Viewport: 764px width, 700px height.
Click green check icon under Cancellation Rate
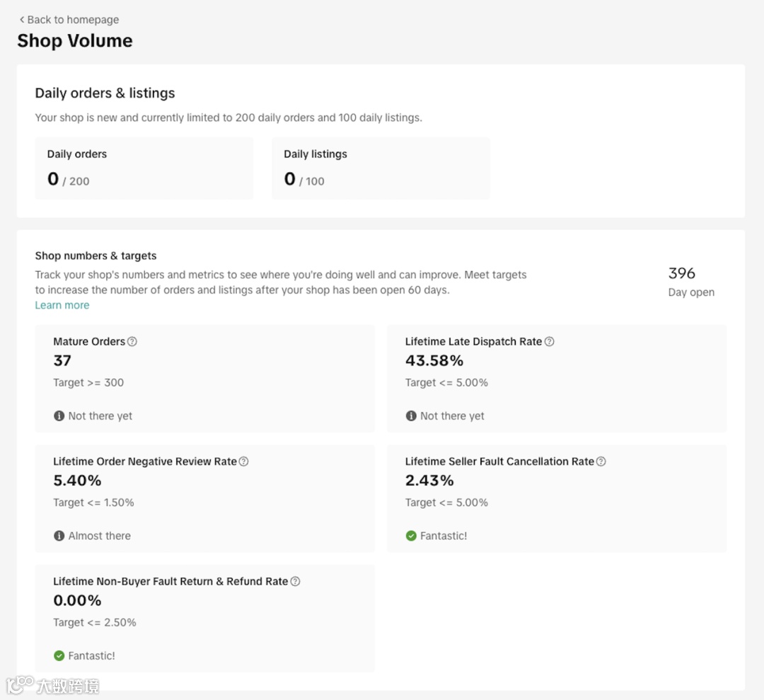click(411, 536)
